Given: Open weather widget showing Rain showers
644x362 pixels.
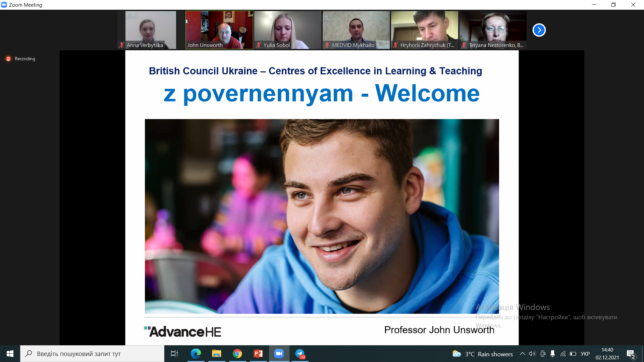Looking at the screenshot, I should [x=482, y=354].
